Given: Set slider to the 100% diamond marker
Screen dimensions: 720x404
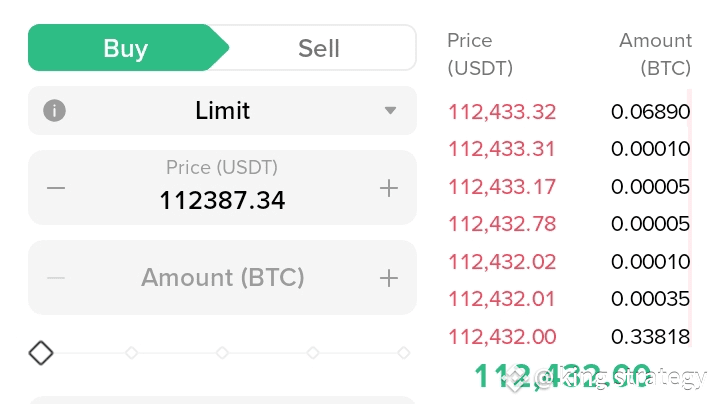Looking at the screenshot, I should point(404,353).
